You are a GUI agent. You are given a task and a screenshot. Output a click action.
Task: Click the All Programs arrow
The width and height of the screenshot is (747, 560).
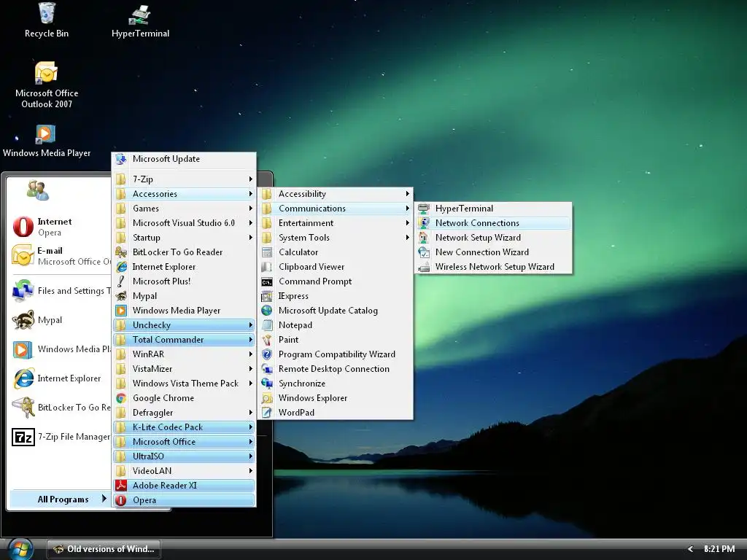point(104,499)
